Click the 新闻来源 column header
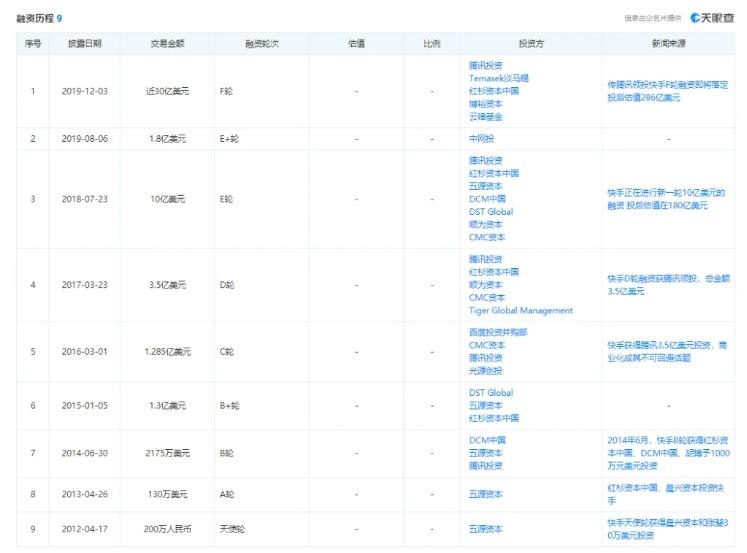The image size is (747, 553). pos(668,44)
